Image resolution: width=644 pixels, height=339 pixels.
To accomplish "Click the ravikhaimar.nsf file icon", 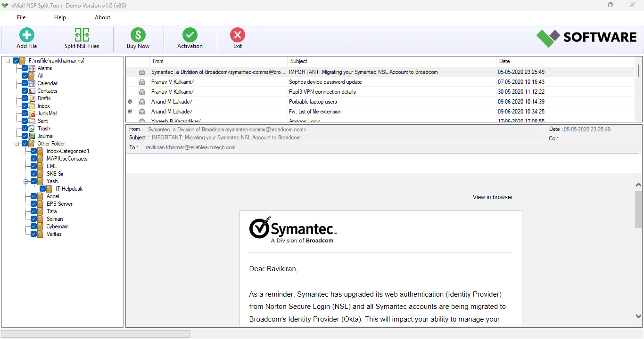I will pyautogui.click(x=23, y=61).
